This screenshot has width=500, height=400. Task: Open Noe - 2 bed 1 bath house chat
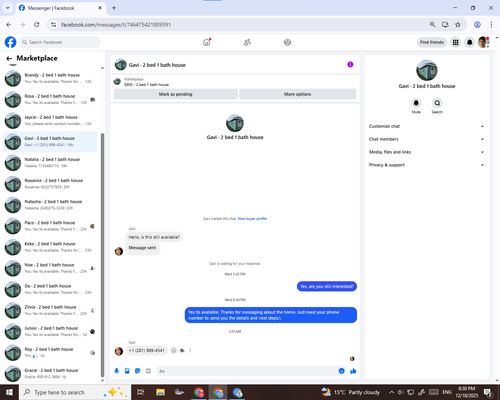pyautogui.click(x=50, y=268)
